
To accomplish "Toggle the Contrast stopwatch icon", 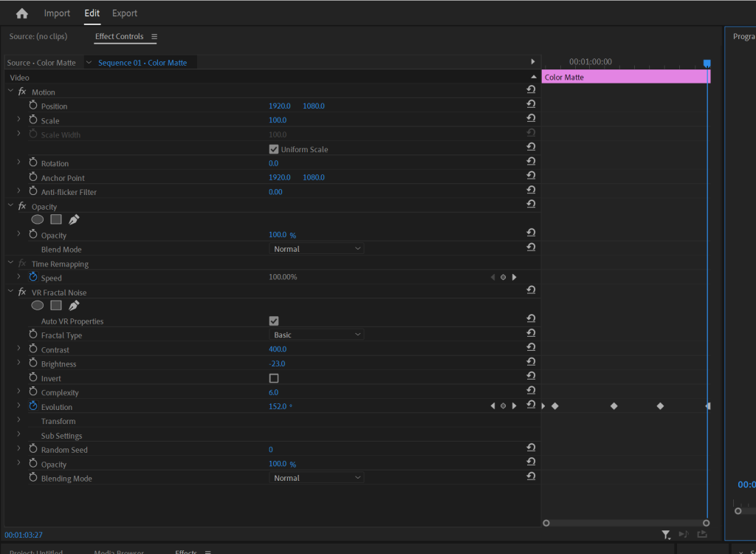I will [x=33, y=349].
